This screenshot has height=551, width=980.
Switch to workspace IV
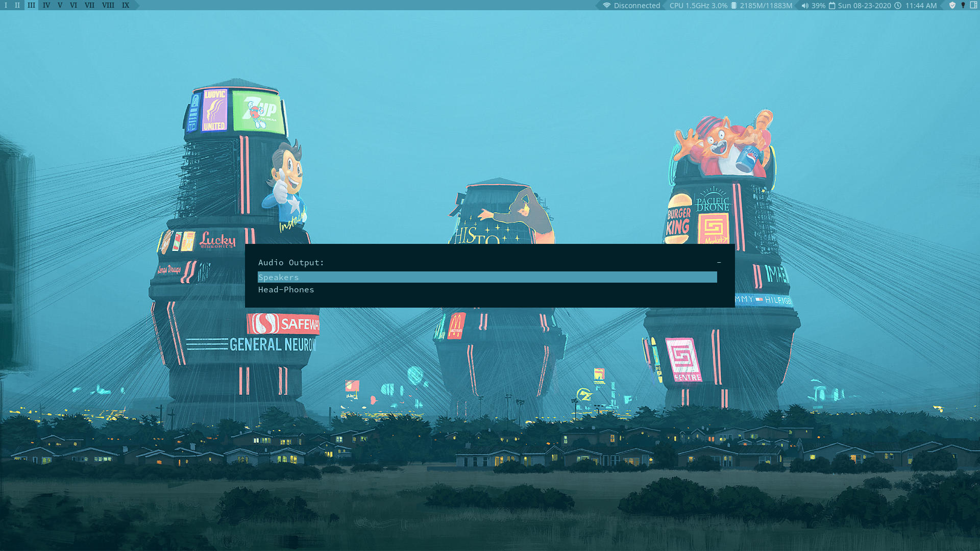coord(46,5)
